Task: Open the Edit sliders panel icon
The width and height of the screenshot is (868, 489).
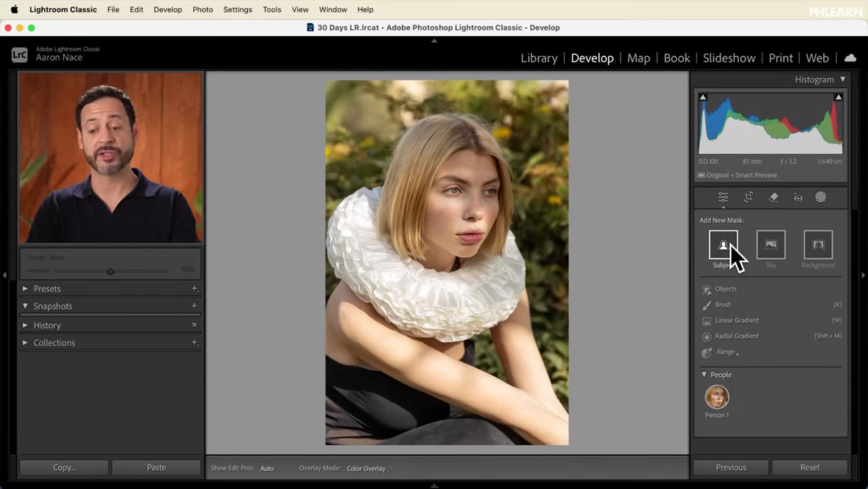Action: [723, 197]
